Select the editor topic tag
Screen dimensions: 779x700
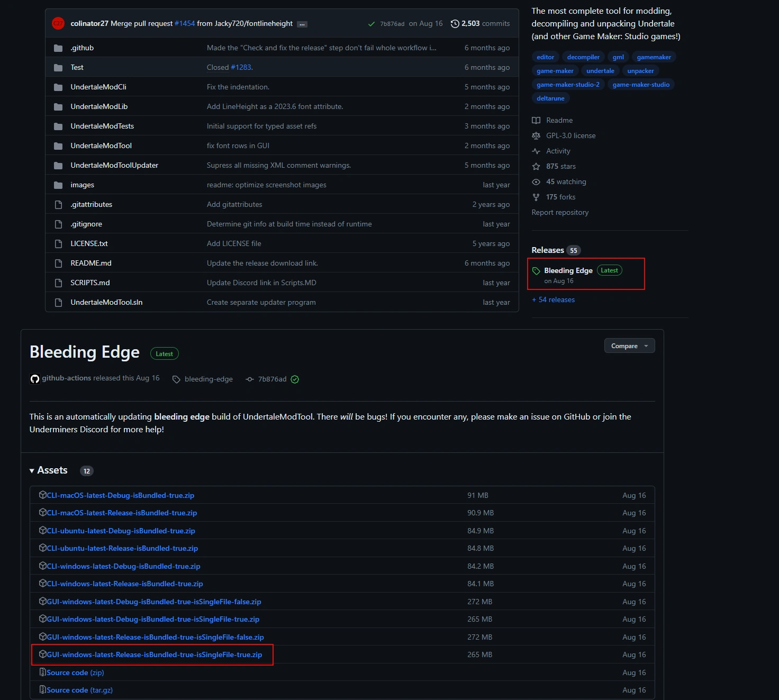[x=546, y=57]
